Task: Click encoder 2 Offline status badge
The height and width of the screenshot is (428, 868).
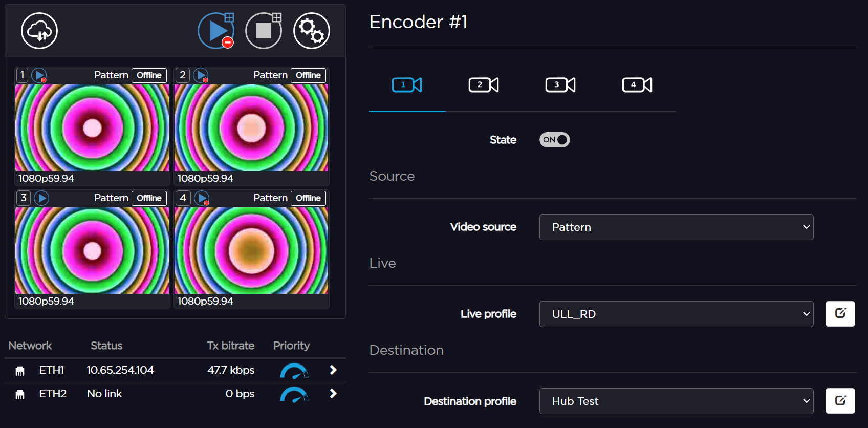Action: coord(308,75)
